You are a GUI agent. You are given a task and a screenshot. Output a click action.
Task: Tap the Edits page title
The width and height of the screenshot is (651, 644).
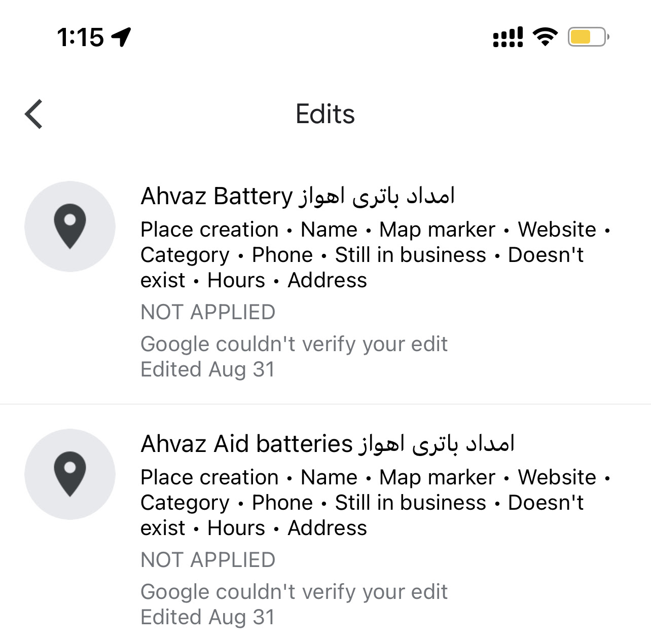click(x=325, y=114)
